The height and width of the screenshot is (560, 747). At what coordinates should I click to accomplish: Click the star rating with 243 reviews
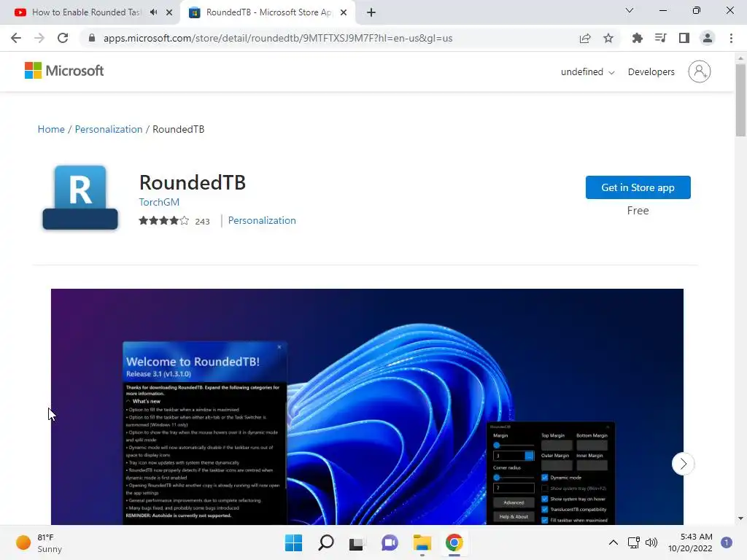coord(174,221)
